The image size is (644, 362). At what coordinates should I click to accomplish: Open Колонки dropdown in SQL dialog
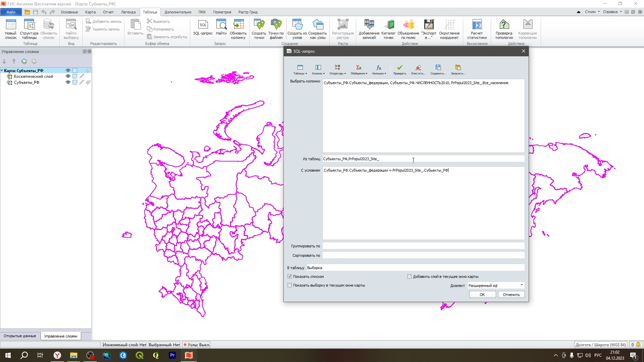pyautogui.click(x=318, y=69)
